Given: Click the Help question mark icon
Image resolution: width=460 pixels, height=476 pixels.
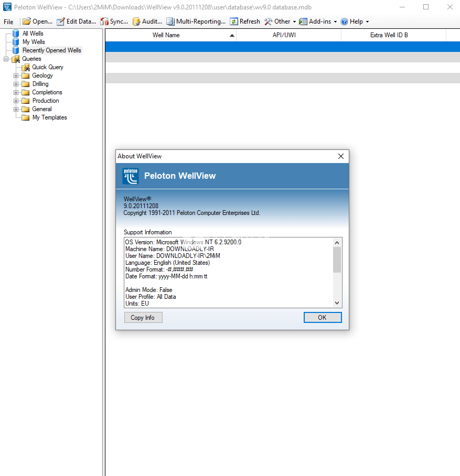Looking at the screenshot, I should [x=344, y=21].
